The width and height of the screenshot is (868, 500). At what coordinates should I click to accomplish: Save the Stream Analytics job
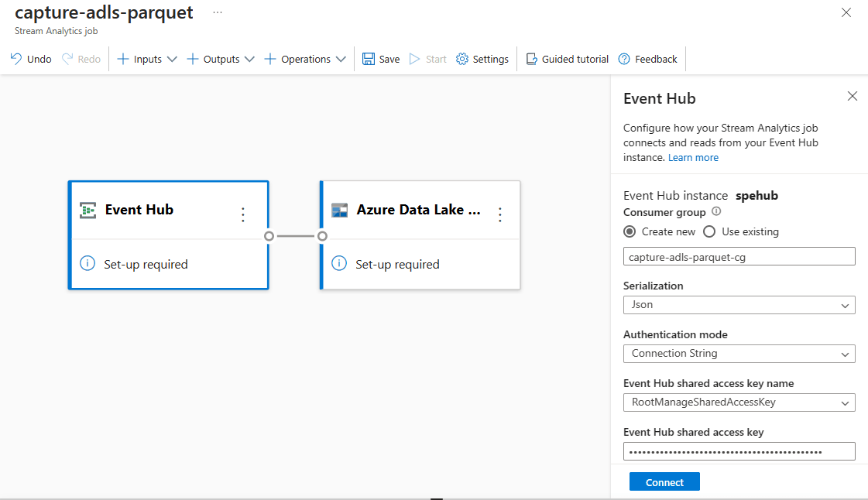tap(380, 58)
